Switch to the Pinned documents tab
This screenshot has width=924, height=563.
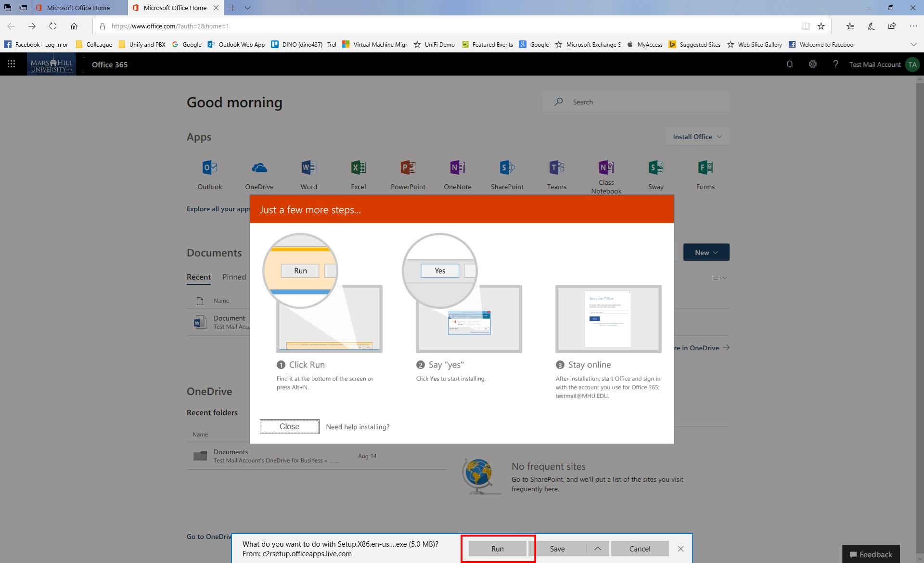click(234, 277)
